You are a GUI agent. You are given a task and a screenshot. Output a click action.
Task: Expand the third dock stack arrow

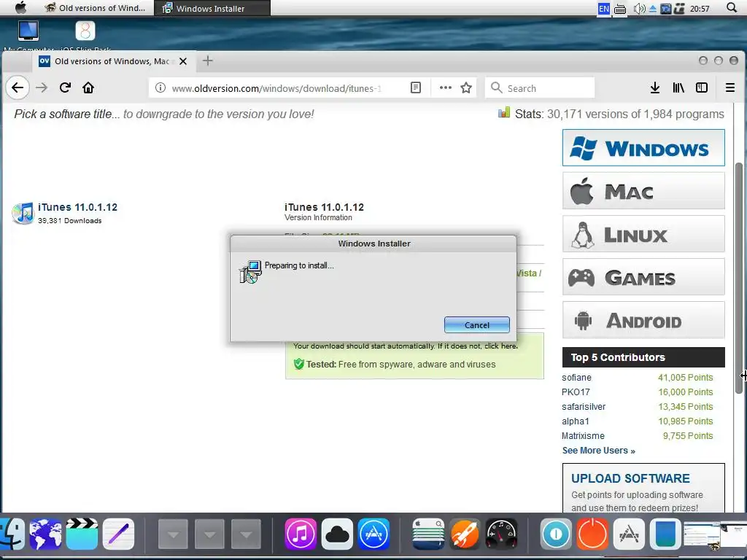coord(246,534)
